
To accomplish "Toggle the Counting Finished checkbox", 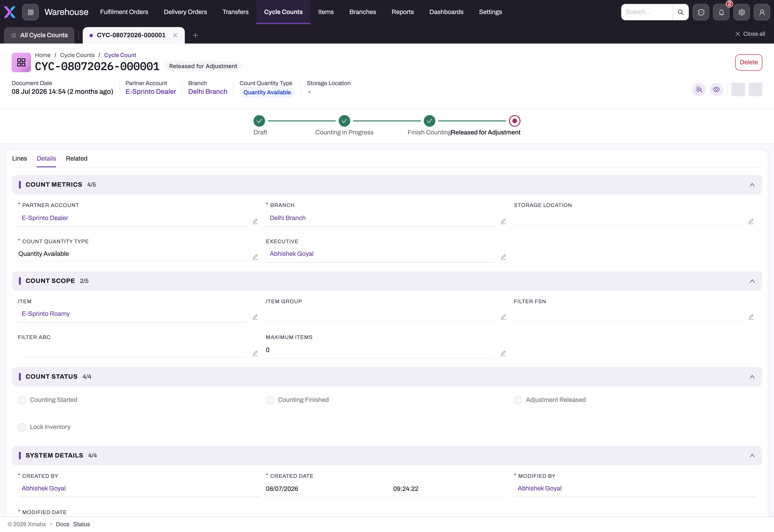I will [270, 400].
